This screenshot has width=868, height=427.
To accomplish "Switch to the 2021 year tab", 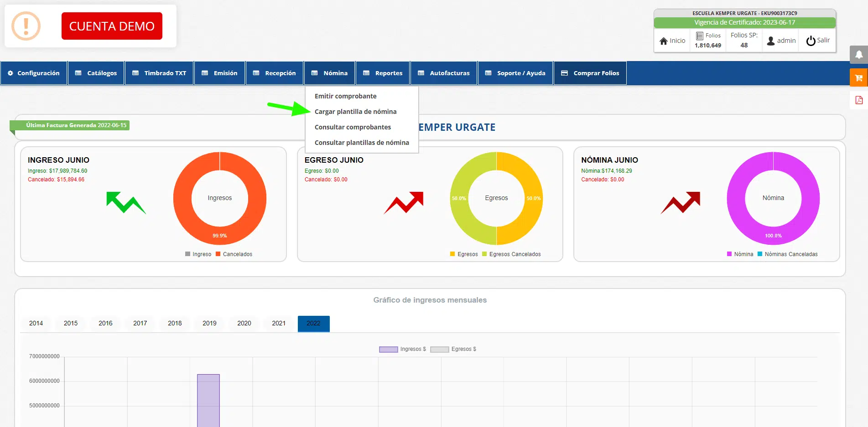I will click(279, 323).
